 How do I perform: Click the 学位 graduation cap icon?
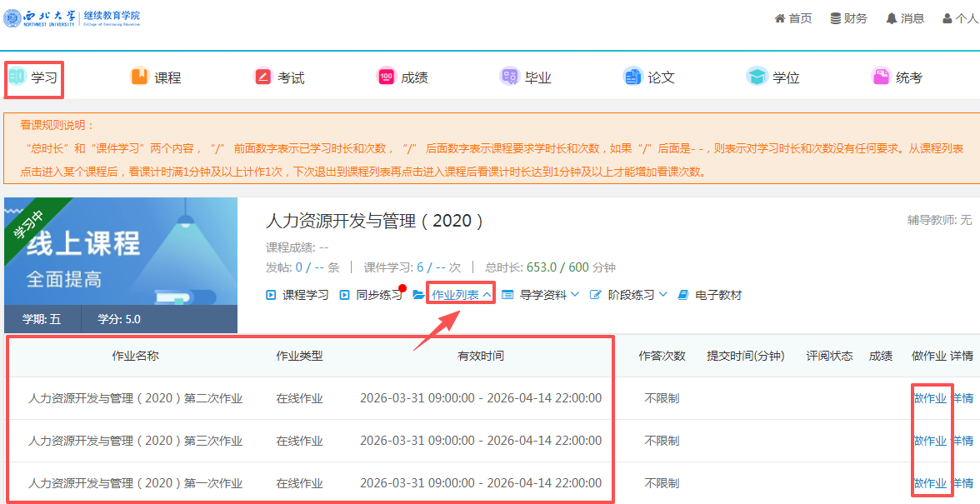coord(757,77)
